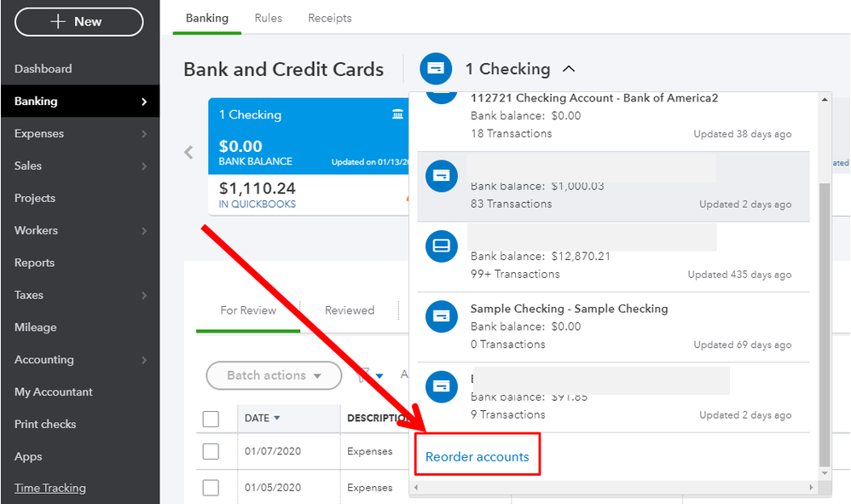Switch to For Review tab
The height and width of the screenshot is (504, 851).
click(x=248, y=311)
